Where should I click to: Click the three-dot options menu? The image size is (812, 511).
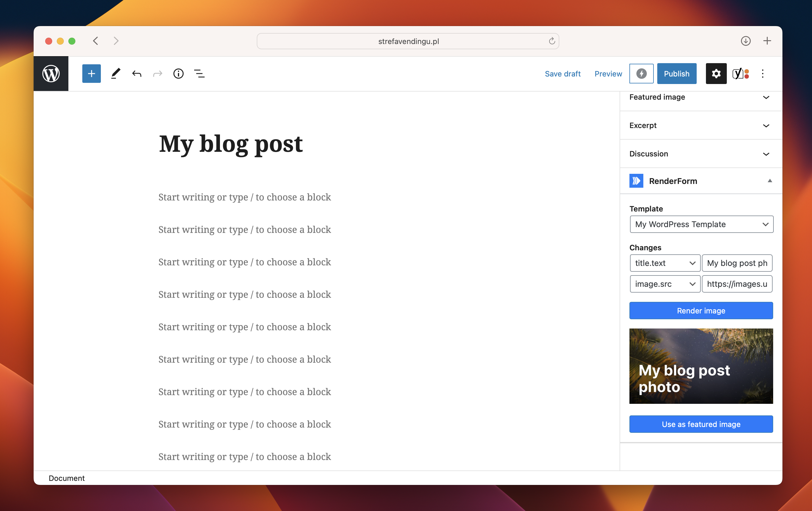pos(762,74)
